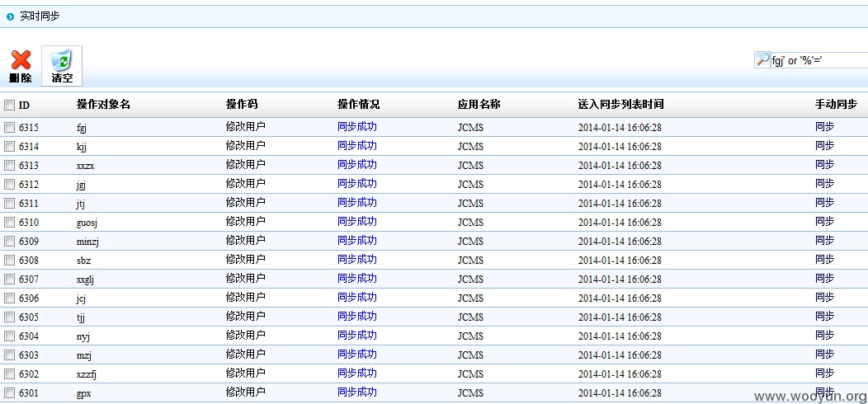
Task: Select object name xzzfj
Action: [x=87, y=374]
